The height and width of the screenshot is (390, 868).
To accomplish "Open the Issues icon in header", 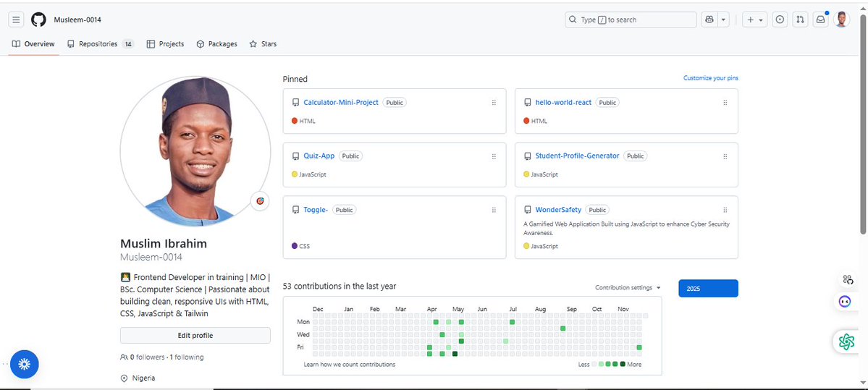I will point(780,20).
